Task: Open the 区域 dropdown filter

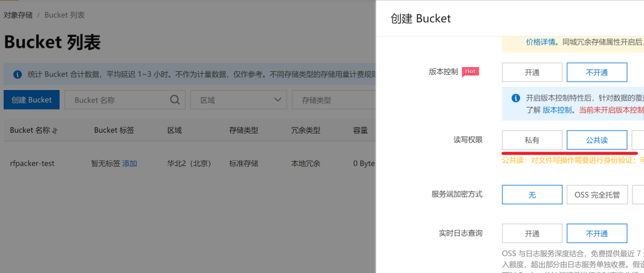Action: click(238, 100)
